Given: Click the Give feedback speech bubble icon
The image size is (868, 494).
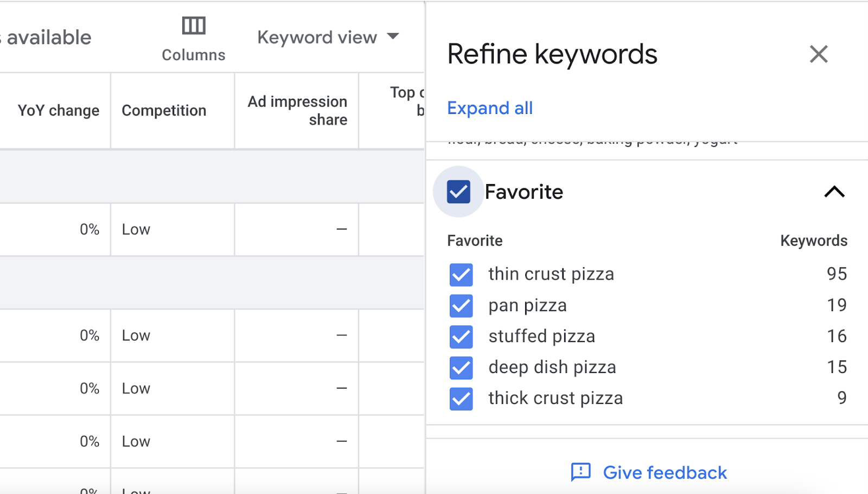Looking at the screenshot, I should [x=580, y=472].
